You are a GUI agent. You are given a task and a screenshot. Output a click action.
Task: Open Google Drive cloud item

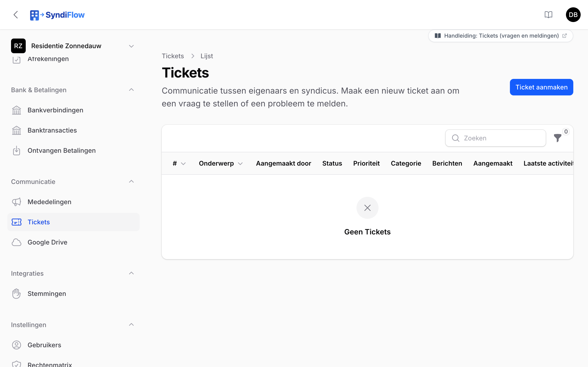click(x=73, y=242)
